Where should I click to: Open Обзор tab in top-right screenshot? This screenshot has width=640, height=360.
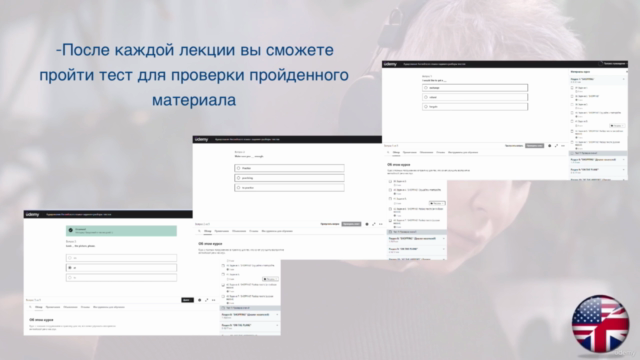[396, 152]
